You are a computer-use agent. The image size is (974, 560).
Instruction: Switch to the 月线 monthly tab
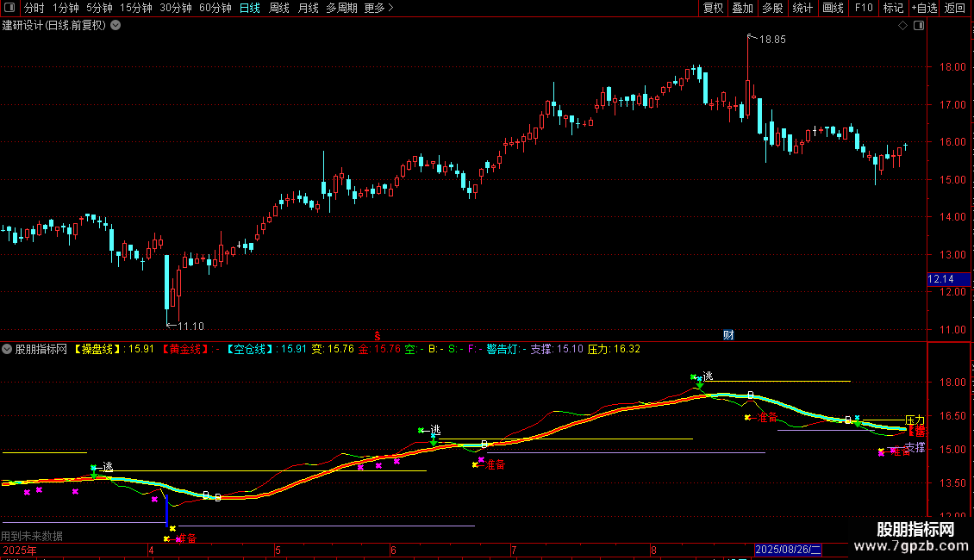click(x=308, y=8)
